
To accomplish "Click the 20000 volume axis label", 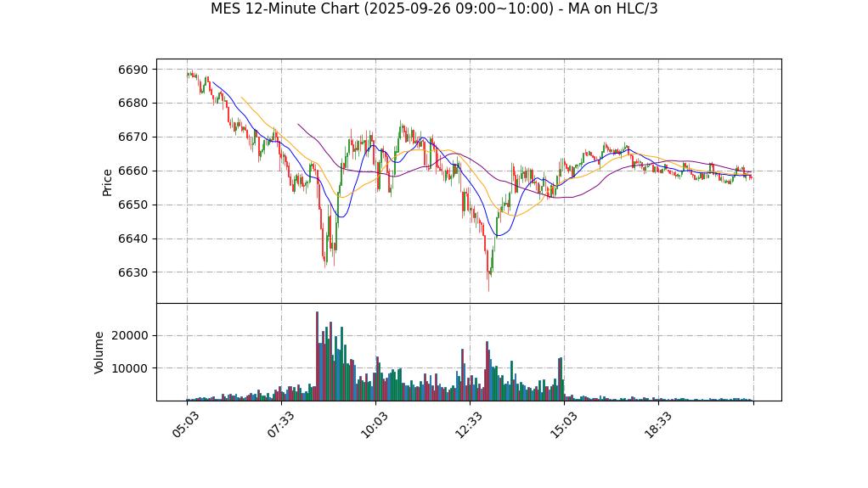I will click(130, 336).
